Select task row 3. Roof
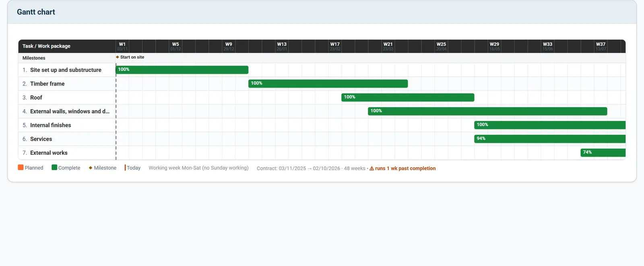The width and height of the screenshot is (644, 266). [67, 98]
